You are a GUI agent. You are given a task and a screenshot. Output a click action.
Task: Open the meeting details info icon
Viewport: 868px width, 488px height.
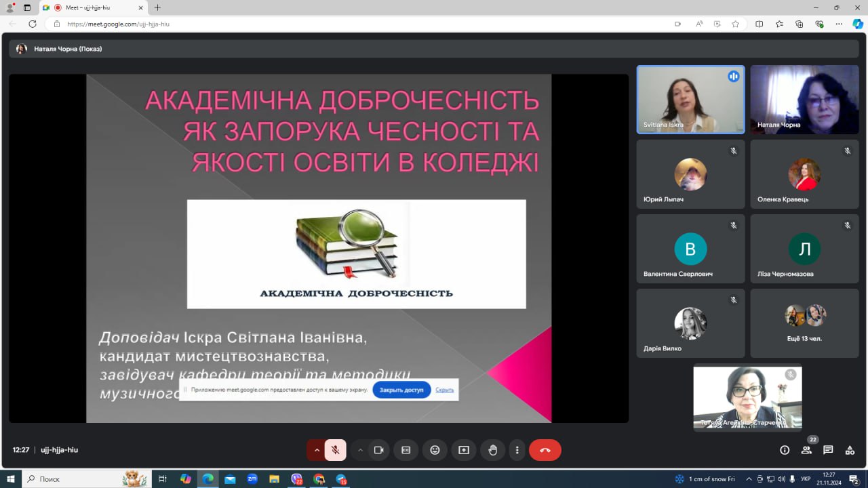pyautogui.click(x=785, y=450)
